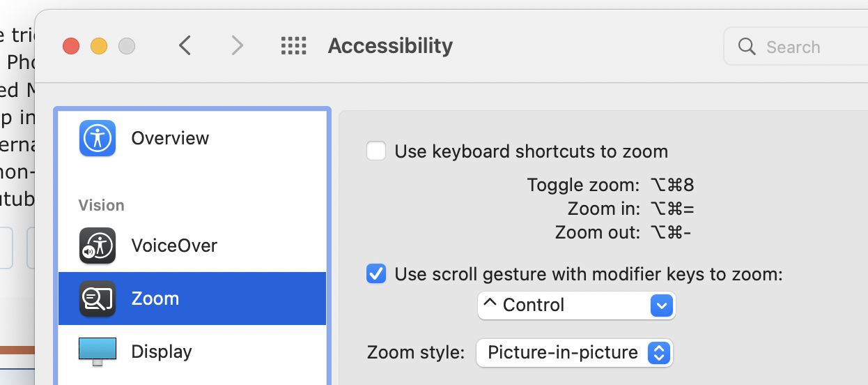Go back with the left chevron
Screen dimensions: 868x385
click(x=185, y=46)
